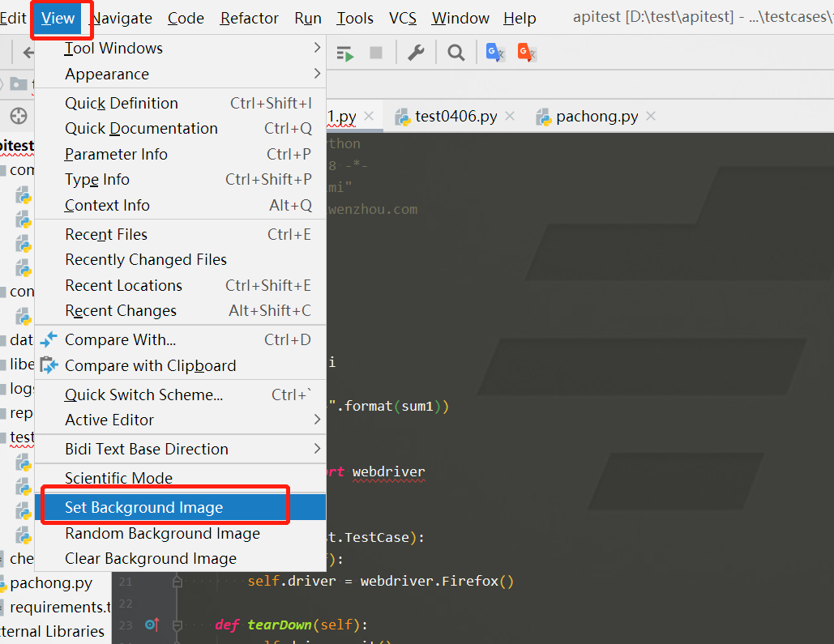Image resolution: width=834 pixels, height=644 pixels.
Task: Click the gear icon in the left sidebar
Action: (x=17, y=114)
